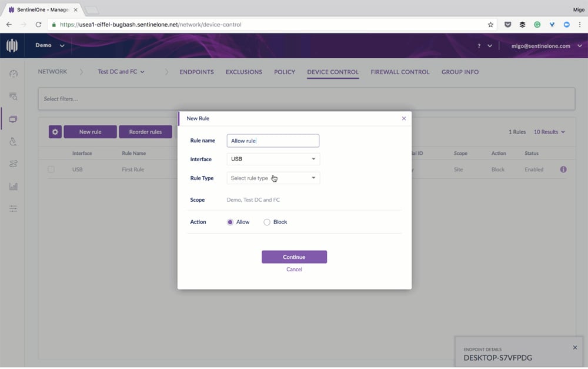Image resolution: width=588 pixels, height=369 pixels.
Task: Close the Endpoint Details panel
Action: 574,347
